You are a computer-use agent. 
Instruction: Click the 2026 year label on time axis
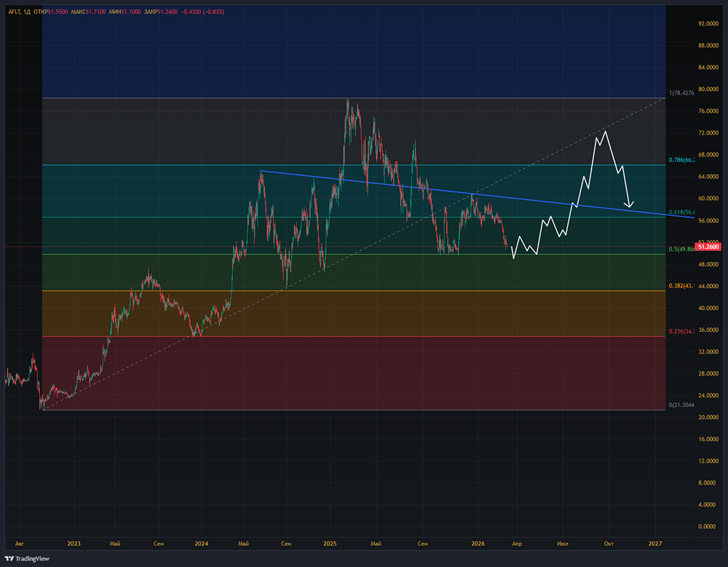point(478,543)
